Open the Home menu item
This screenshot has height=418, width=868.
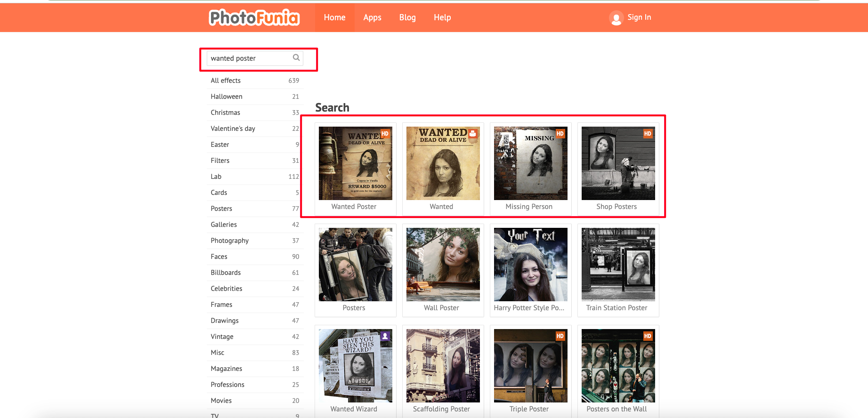(x=335, y=17)
